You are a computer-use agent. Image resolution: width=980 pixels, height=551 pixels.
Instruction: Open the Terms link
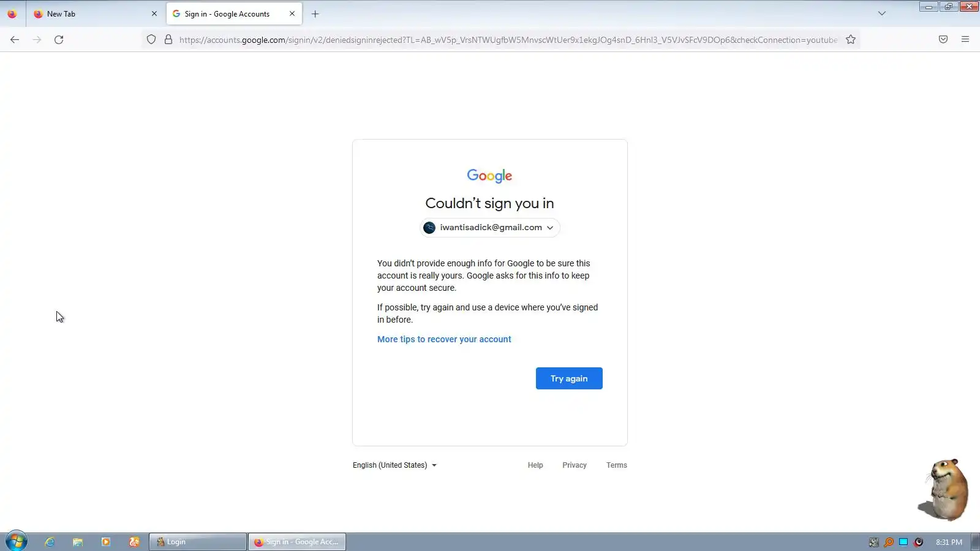click(617, 465)
